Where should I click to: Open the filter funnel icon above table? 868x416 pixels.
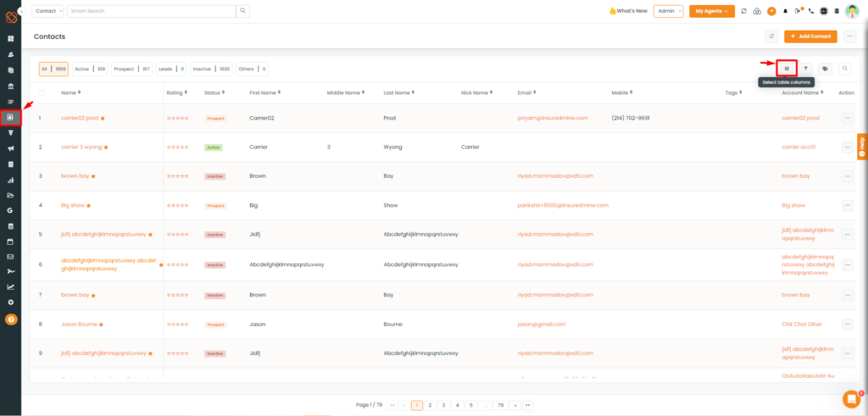click(806, 69)
